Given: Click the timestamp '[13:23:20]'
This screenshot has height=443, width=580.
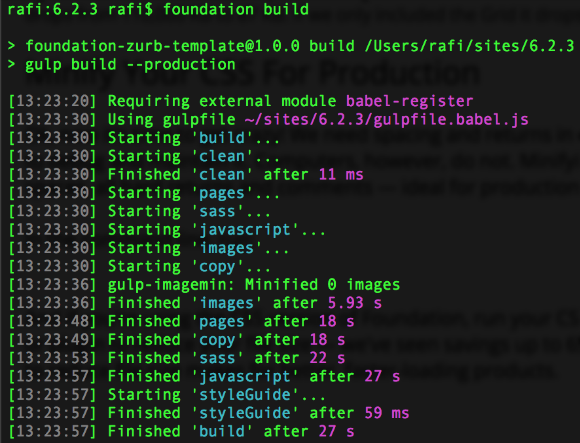Looking at the screenshot, I should (x=52, y=101).
